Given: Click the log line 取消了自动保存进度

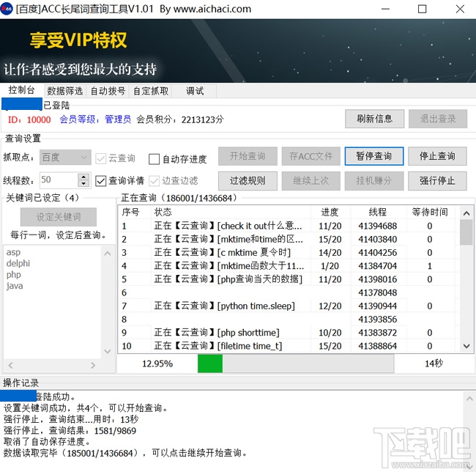Looking at the screenshot, I should point(48,442).
